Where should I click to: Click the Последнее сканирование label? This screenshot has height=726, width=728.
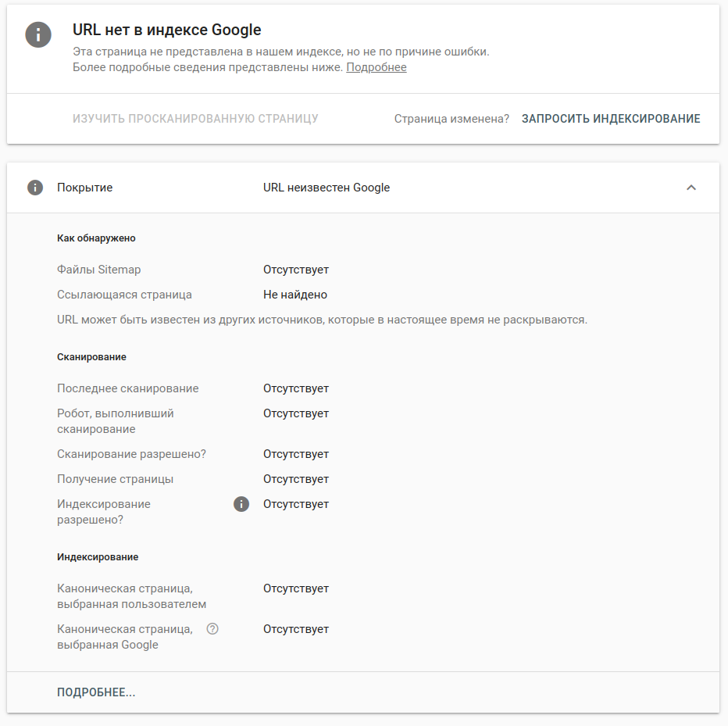[x=127, y=388]
